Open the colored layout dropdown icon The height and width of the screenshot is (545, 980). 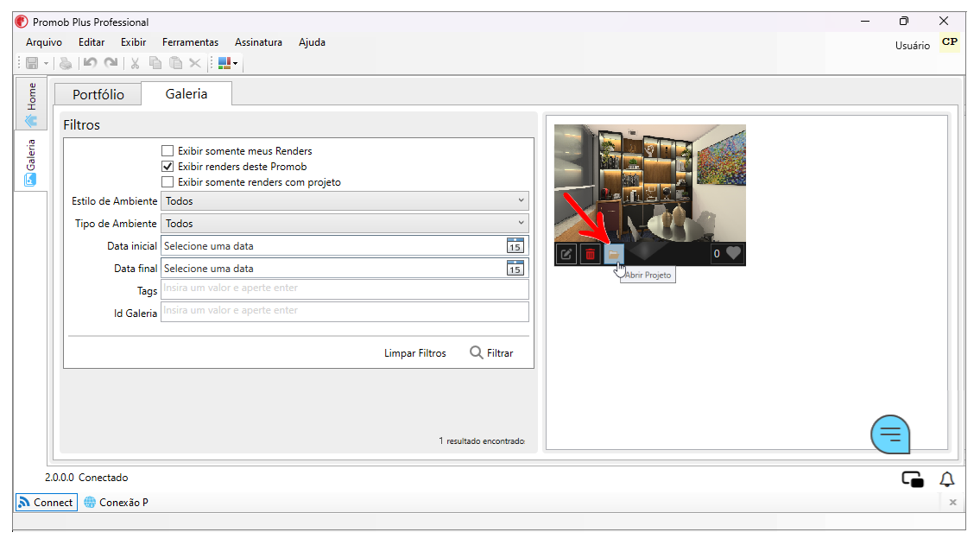point(228,63)
